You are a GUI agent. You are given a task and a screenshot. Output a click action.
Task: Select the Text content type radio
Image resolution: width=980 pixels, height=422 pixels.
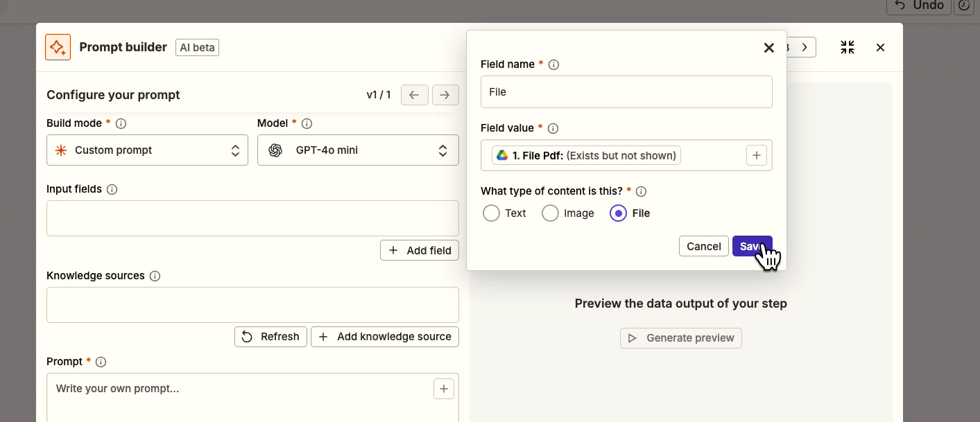pyautogui.click(x=491, y=213)
